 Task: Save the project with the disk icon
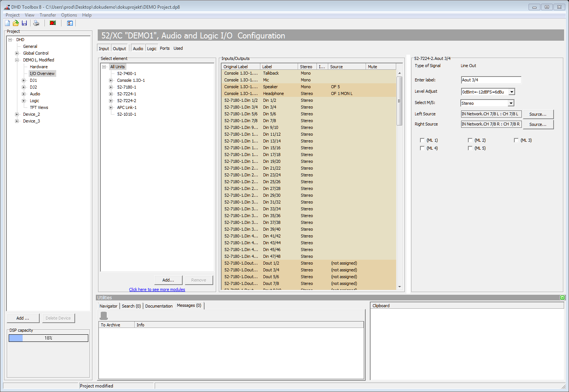[24, 23]
